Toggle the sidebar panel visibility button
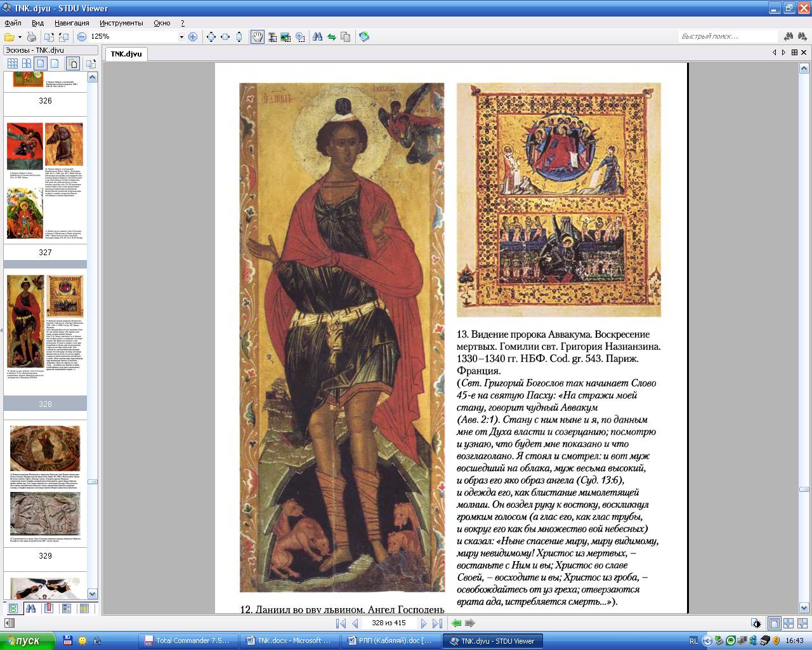 pos(9,623)
